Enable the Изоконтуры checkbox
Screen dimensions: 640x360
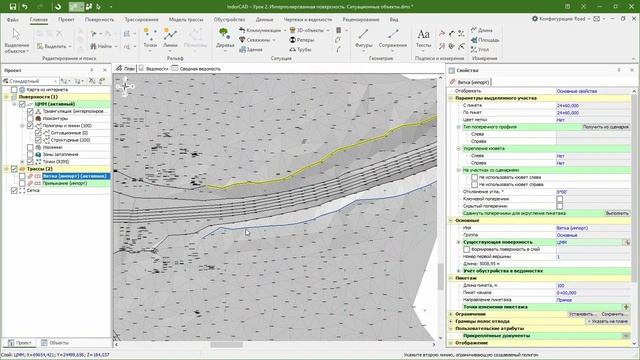(30, 118)
